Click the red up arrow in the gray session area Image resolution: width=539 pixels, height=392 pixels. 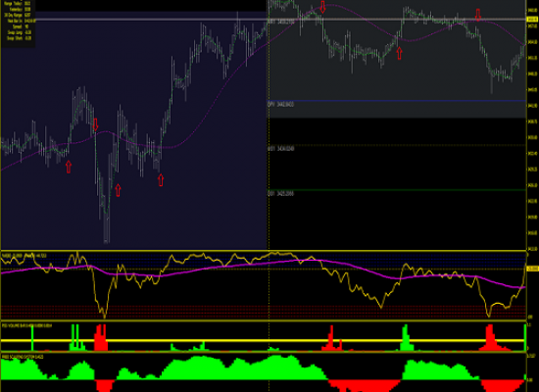pos(399,53)
